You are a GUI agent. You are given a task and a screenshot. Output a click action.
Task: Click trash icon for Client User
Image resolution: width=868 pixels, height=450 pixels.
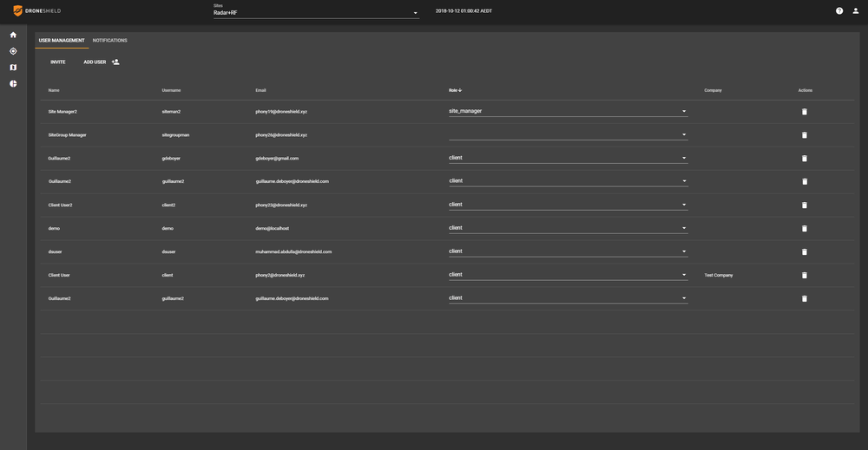(805, 276)
